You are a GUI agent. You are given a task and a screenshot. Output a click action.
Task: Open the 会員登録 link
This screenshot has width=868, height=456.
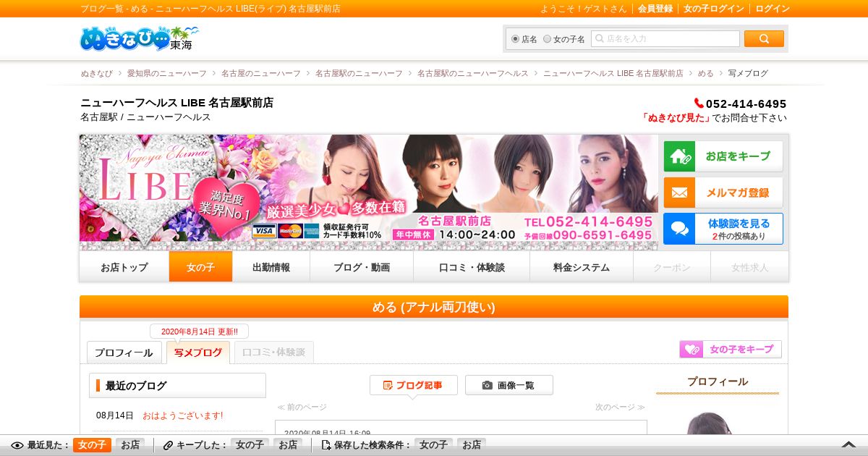click(x=655, y=9)
